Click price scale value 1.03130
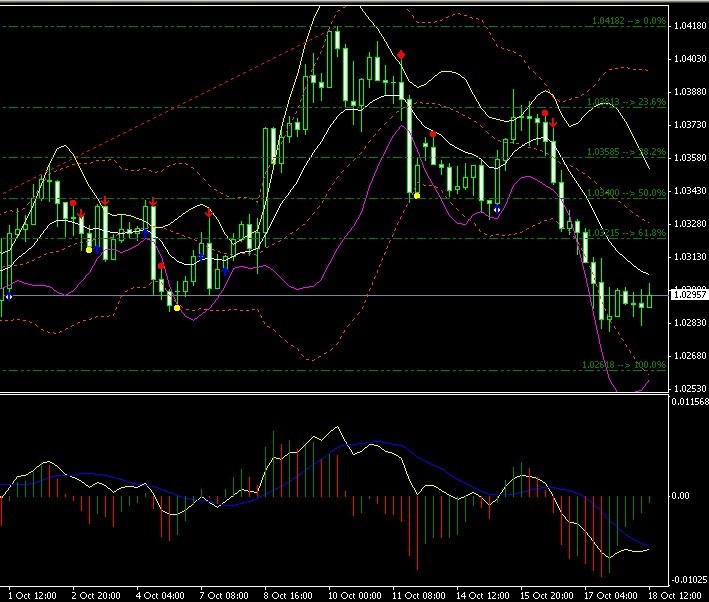 point(690,257)
